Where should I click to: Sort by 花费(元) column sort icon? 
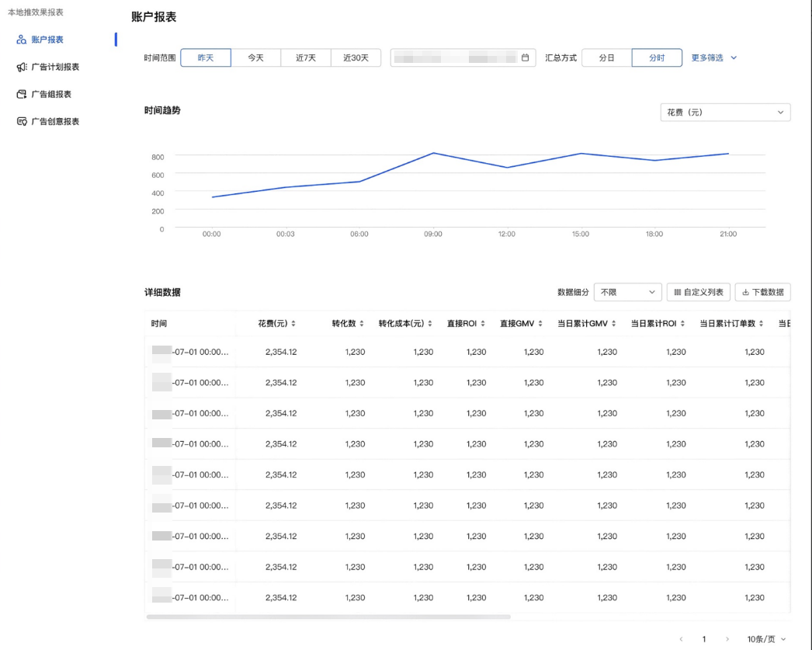293,324
